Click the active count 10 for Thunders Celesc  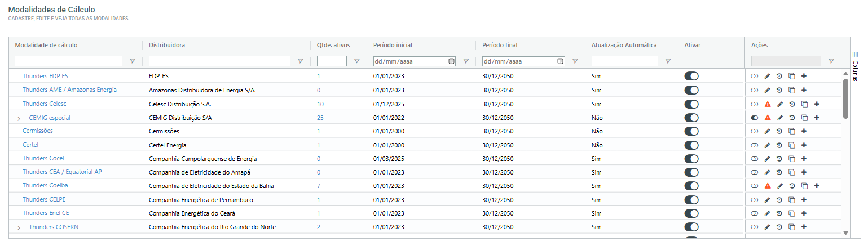click(320, 104)
